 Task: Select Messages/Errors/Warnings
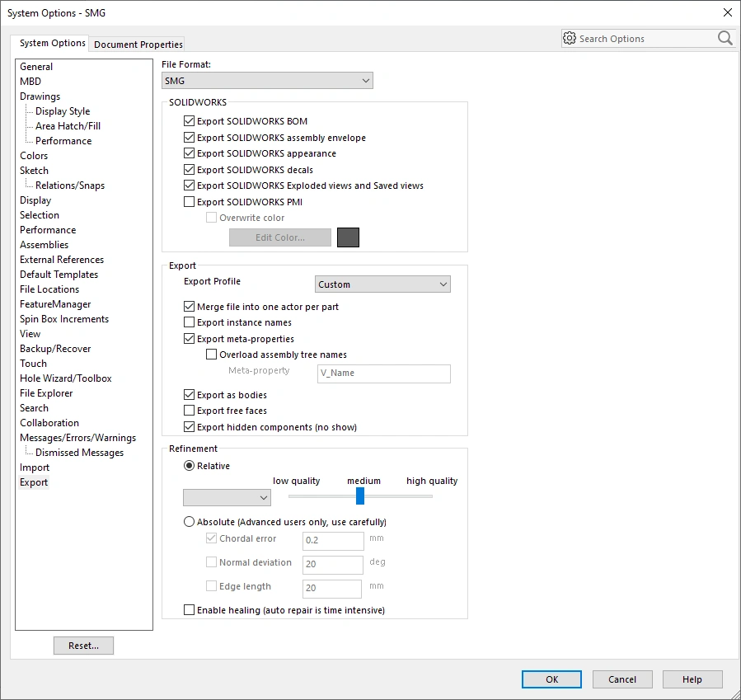pyautogui.click(x=78, y=438)
